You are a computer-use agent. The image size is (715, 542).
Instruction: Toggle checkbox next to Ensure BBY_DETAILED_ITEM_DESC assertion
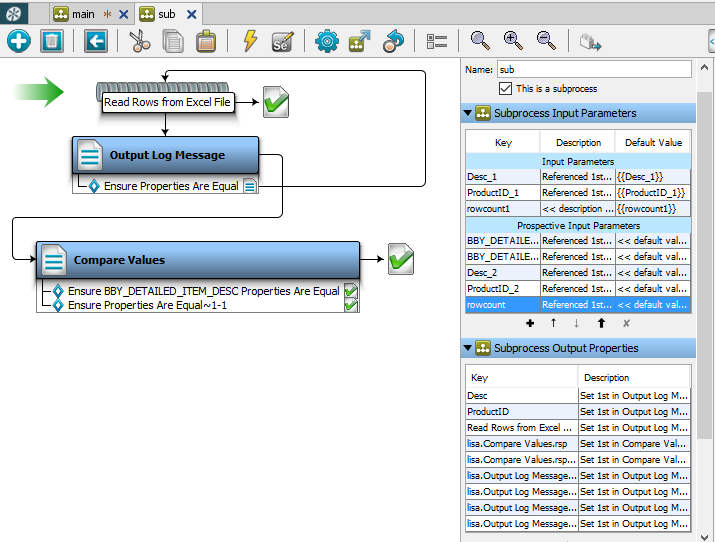(351, 291)
